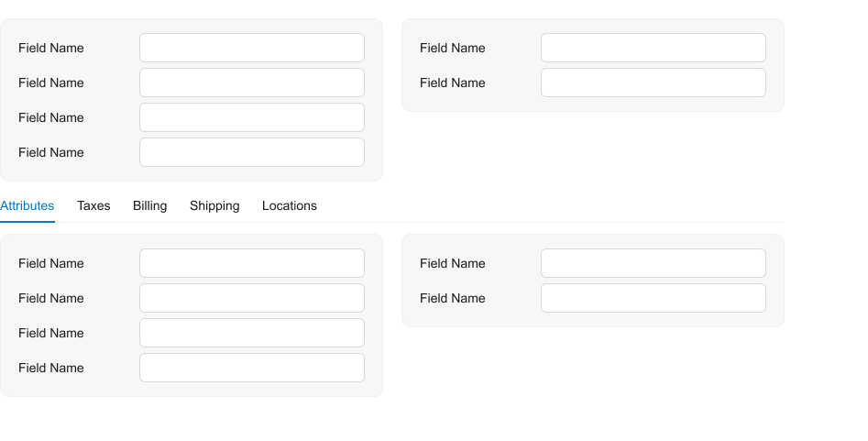Open the Taxes tab
This screenshot has width=868, height=441.
(x=93, y=206)
